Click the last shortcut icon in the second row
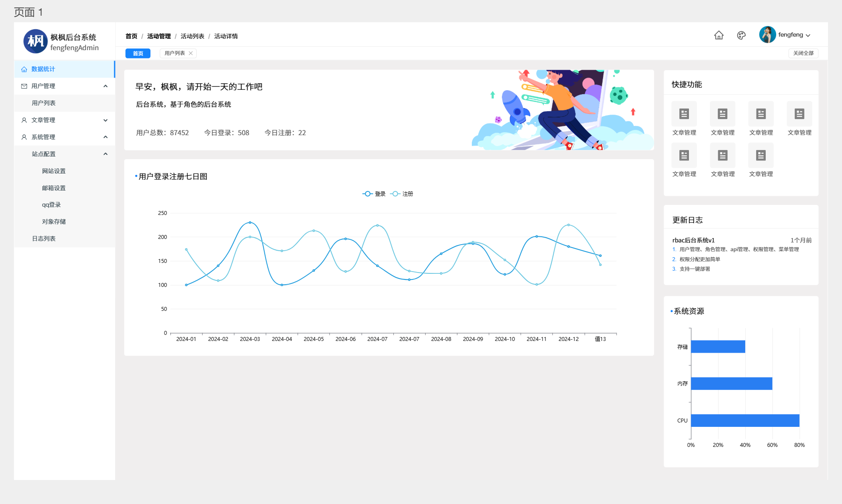 (x=761, y=156)
